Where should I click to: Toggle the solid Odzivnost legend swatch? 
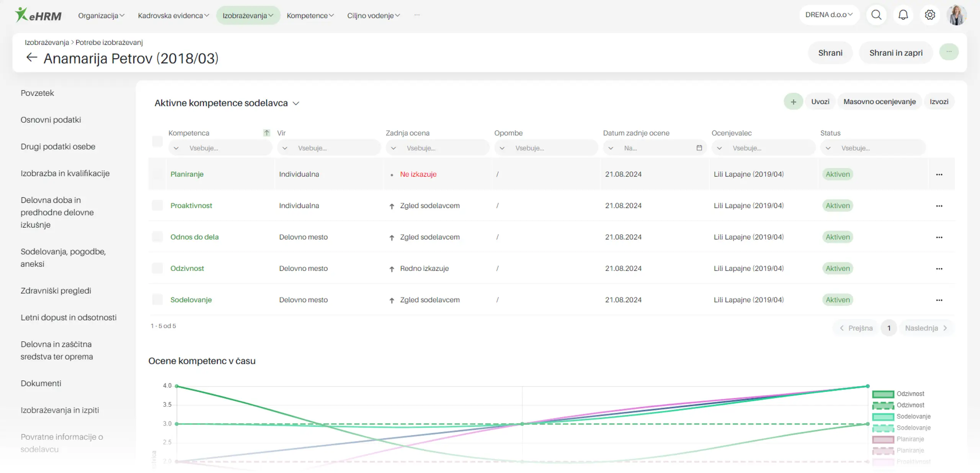(x=883, y=394)
